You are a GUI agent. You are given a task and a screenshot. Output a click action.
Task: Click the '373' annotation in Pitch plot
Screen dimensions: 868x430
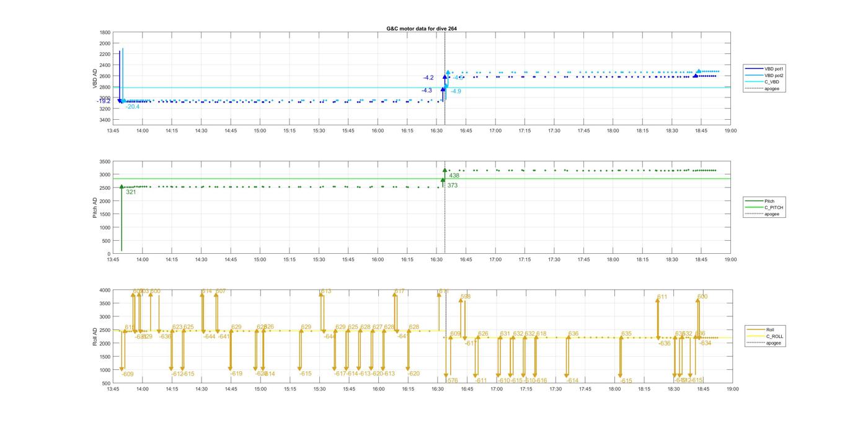coord(453,186)
